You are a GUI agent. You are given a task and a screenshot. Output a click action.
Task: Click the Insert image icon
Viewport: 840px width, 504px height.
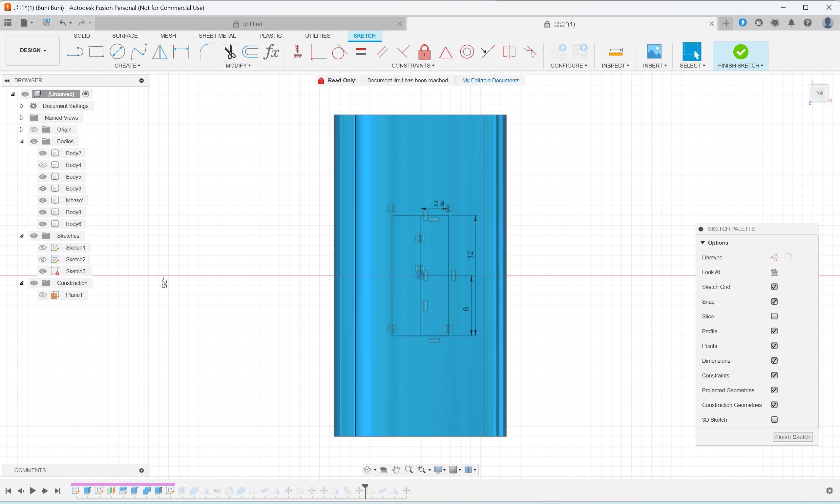pos(654,52)
